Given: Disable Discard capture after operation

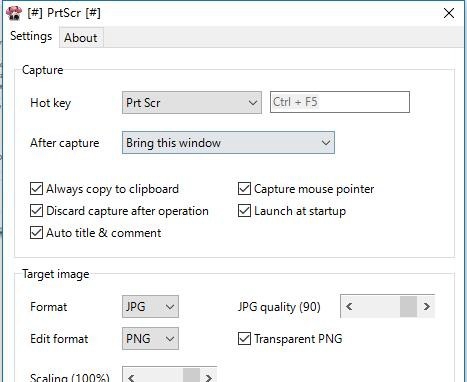Looking at the screenshot, I should (36, 211).
